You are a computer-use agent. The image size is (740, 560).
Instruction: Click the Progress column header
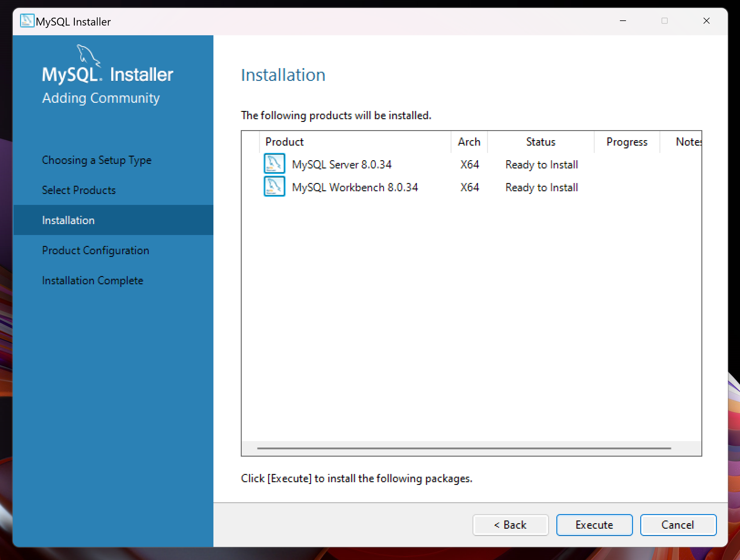click(627, 142)
